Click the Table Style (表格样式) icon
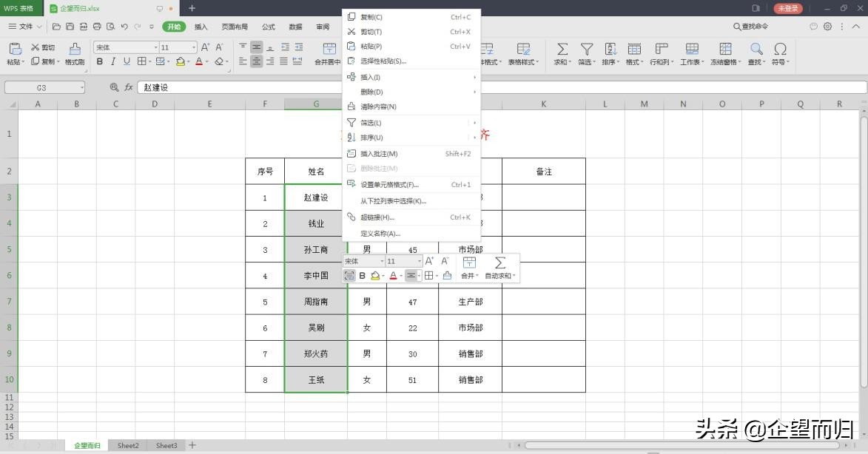Viewport: 868px width, 454px height. pos(523,49)
